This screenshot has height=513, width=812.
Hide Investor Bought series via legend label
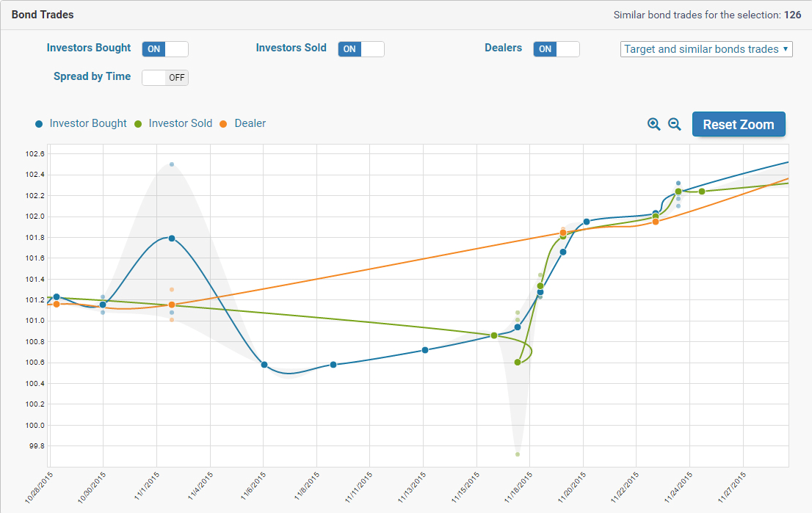[x=88, y=123]
